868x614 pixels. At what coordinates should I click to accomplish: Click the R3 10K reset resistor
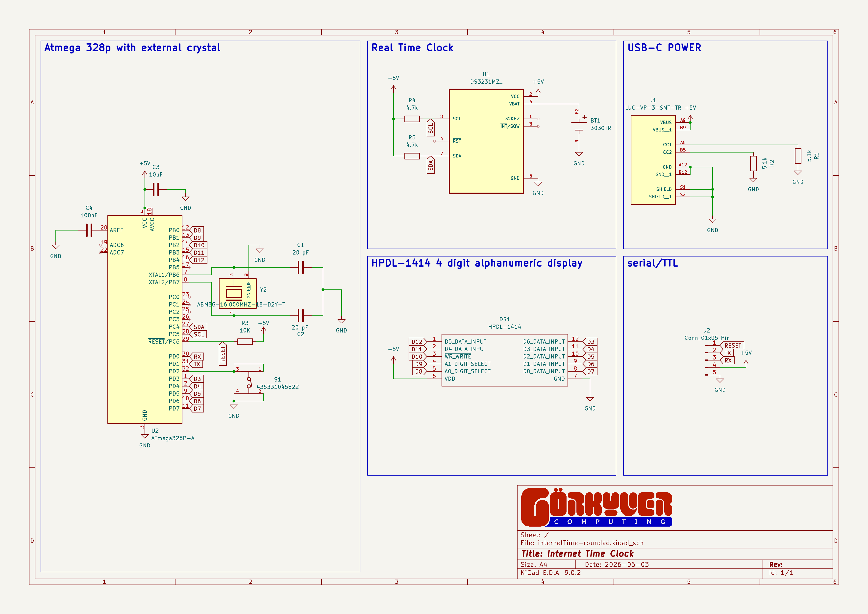pos(245,342)
